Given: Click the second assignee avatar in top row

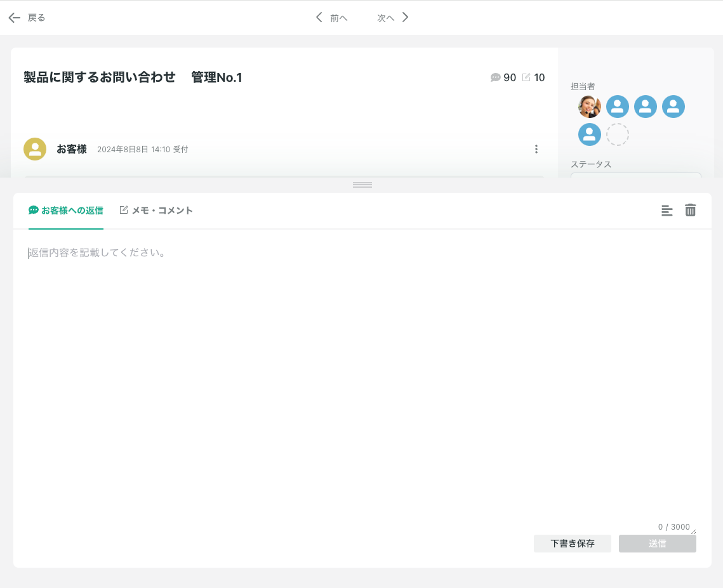Looking at the screenshot, I should 618,107.
